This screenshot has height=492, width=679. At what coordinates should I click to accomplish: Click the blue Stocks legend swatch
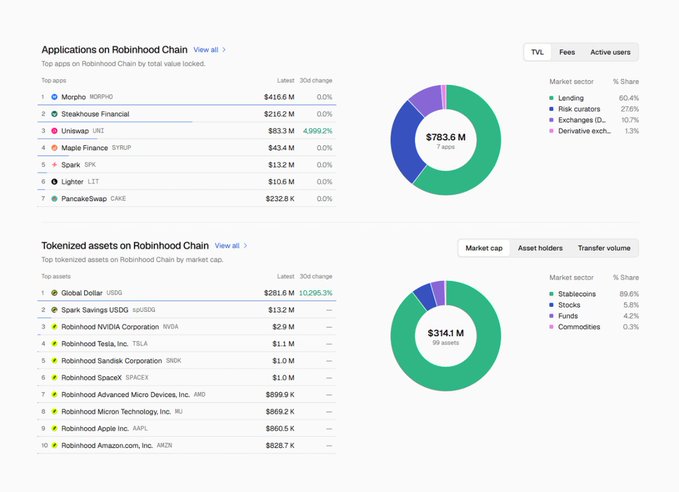pos(551,305)
